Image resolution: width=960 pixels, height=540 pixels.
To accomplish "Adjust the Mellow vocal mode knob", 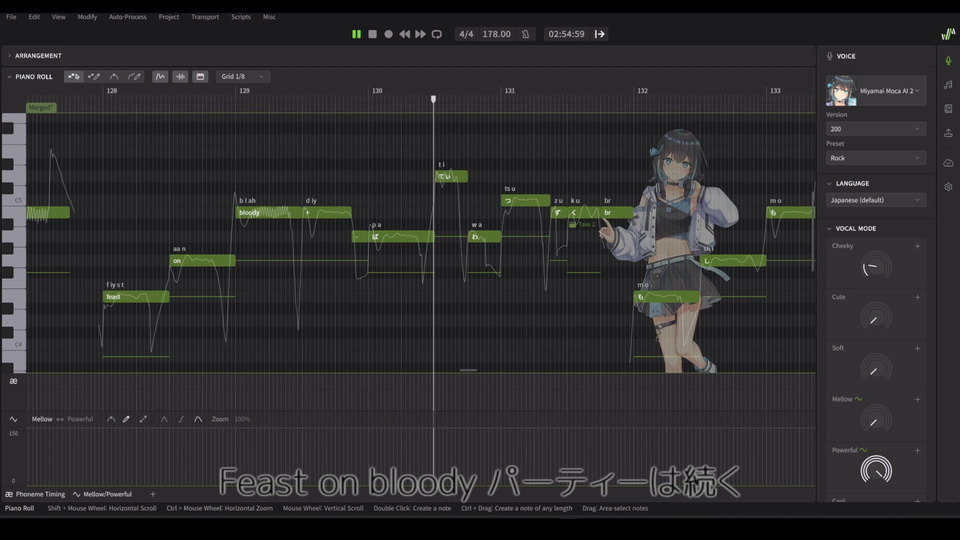I will coord(876,420).
